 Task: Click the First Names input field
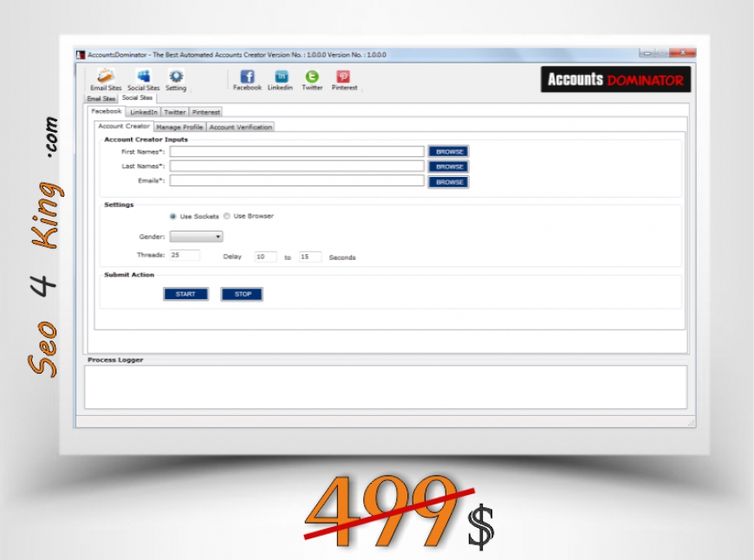tap(296, 152)
